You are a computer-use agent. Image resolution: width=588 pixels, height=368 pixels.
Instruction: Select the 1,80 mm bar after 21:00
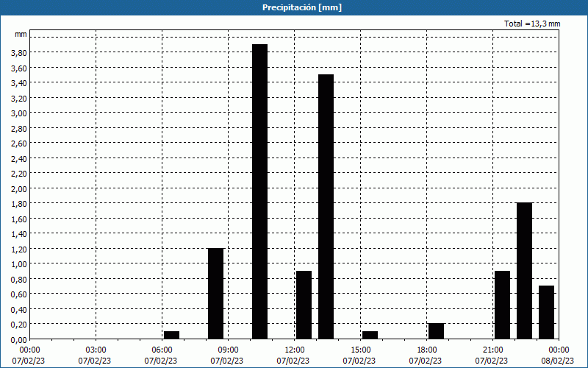point(524,271)
